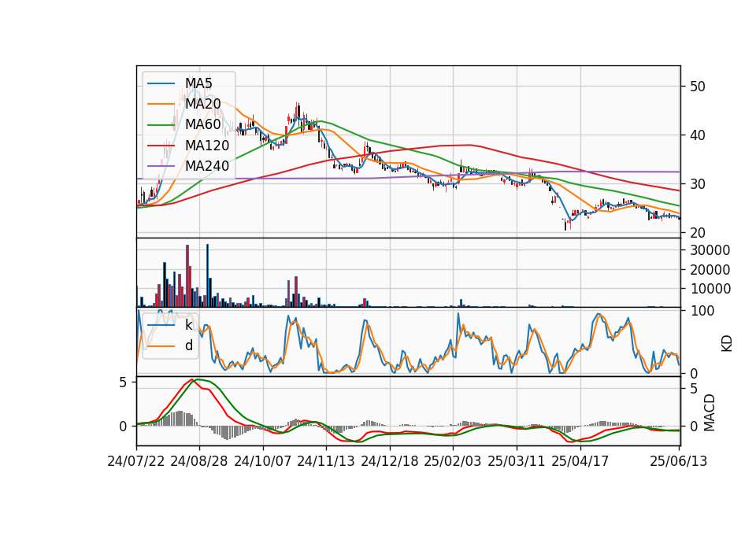Click the green MA60 legend line sample
This screenshot has width=756, height=543.
point(161,125)
